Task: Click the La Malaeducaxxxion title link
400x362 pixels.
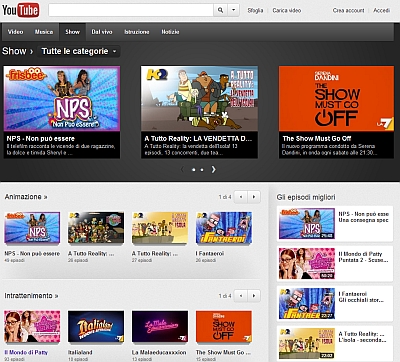Action: 159,352
